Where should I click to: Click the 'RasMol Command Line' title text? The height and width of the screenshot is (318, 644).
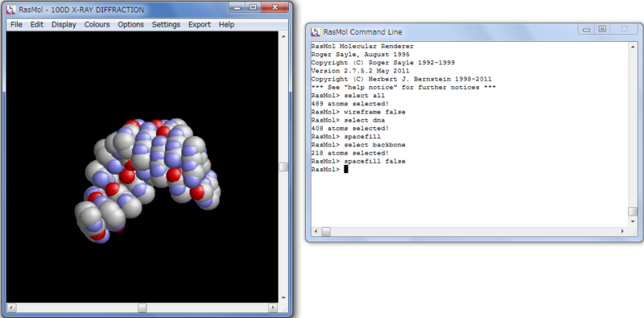coord(363,31)
